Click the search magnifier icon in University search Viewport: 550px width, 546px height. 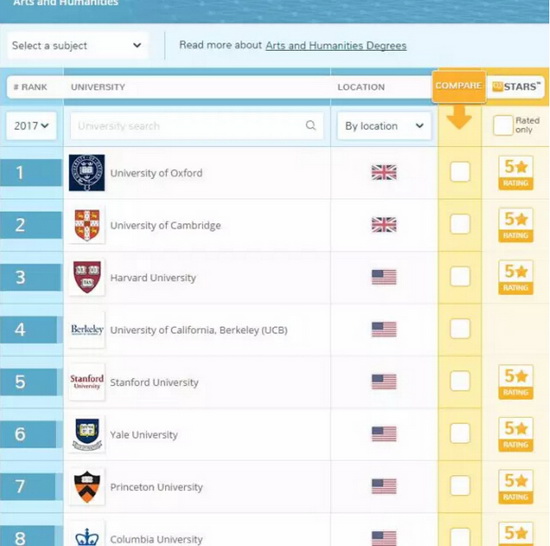[x=311, y=125]
